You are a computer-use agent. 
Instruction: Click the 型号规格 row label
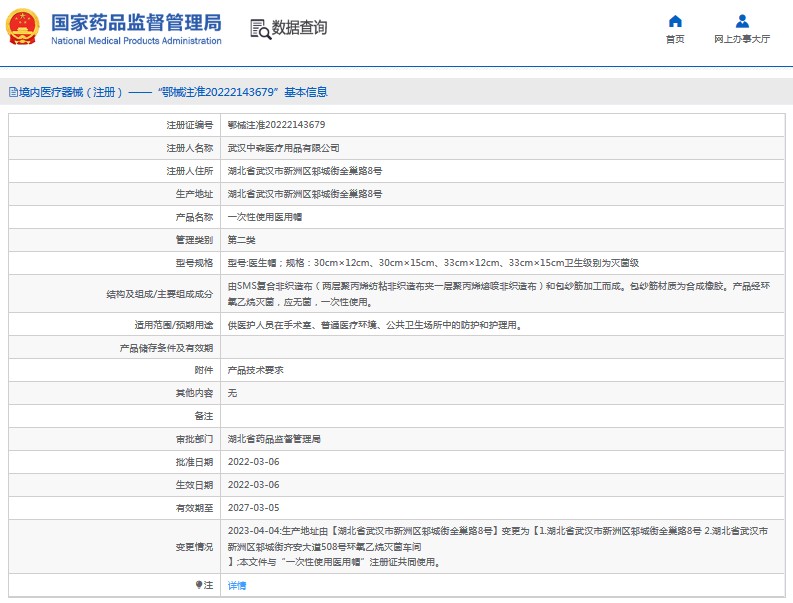194,263
